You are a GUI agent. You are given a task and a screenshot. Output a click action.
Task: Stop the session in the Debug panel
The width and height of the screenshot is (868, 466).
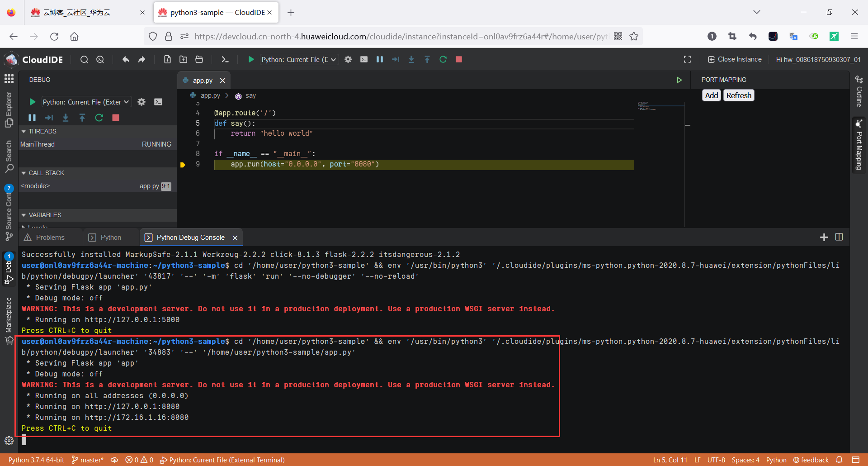(x=116, y=118)
